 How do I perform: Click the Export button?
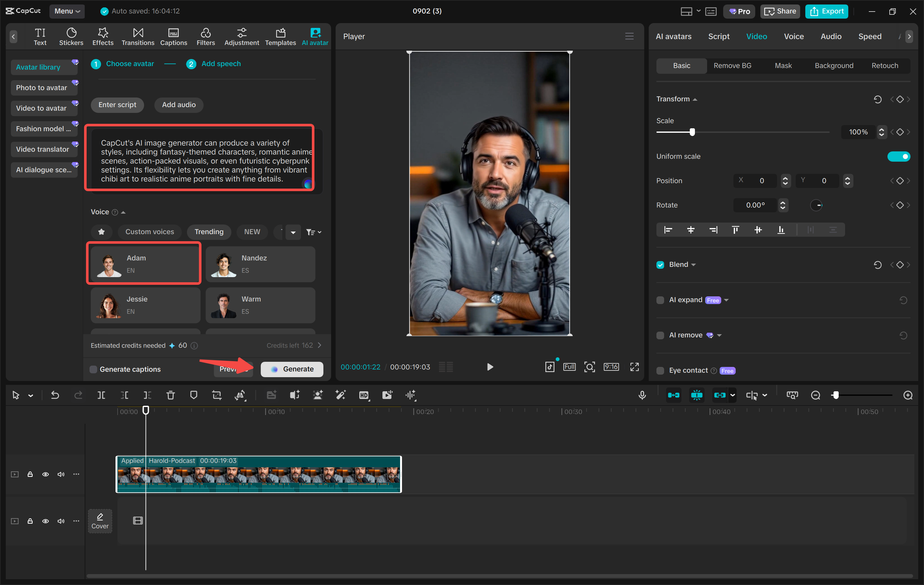pyautogui.click(x=826, y=11)
